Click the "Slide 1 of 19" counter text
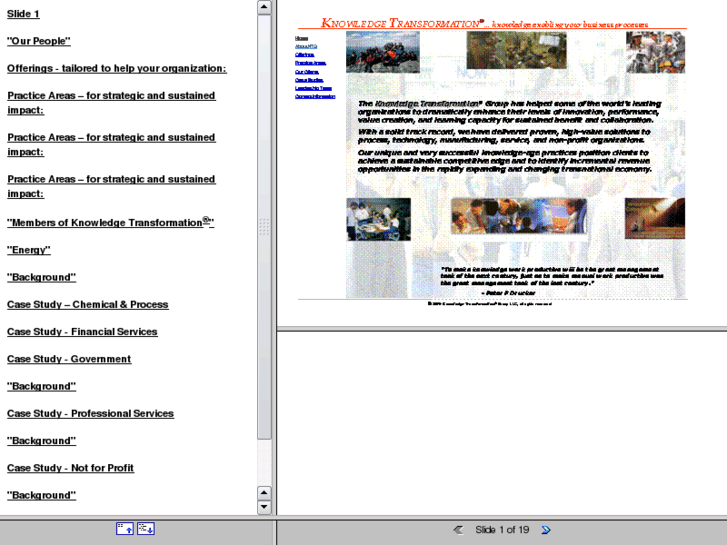 (x=502, y=530)
